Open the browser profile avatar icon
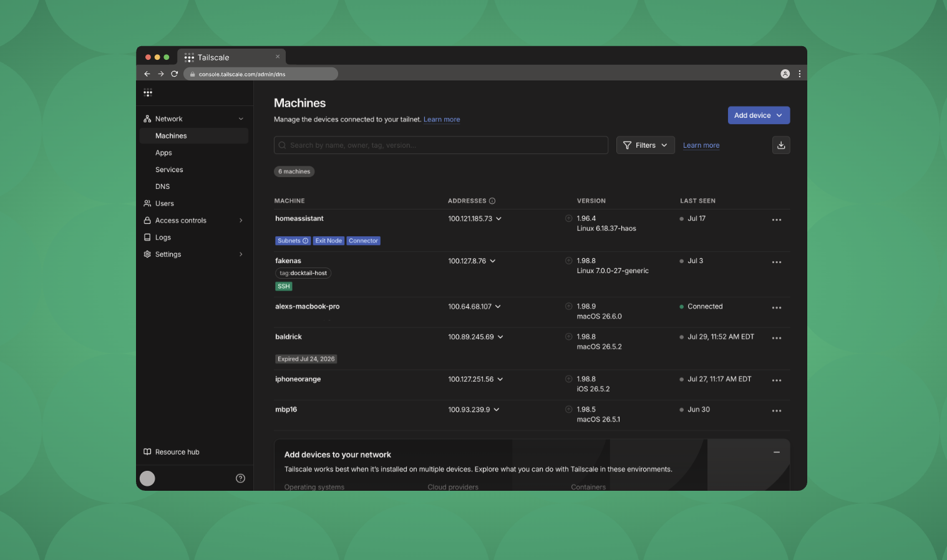Viewport: 947px width, 560px height. tap(785, 74)
